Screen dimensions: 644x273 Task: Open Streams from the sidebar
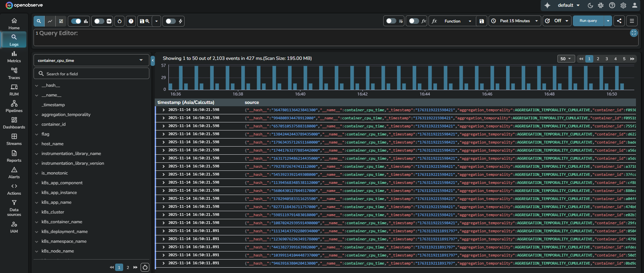click(14, 139)
